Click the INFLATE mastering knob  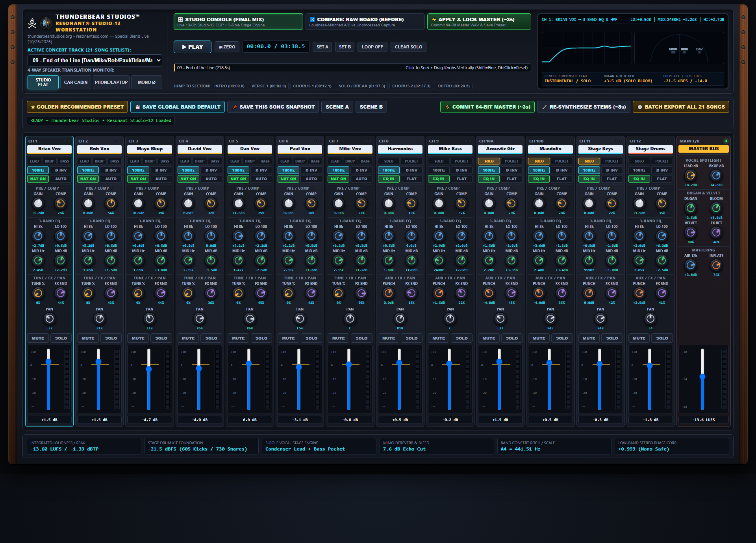point(716,265)
